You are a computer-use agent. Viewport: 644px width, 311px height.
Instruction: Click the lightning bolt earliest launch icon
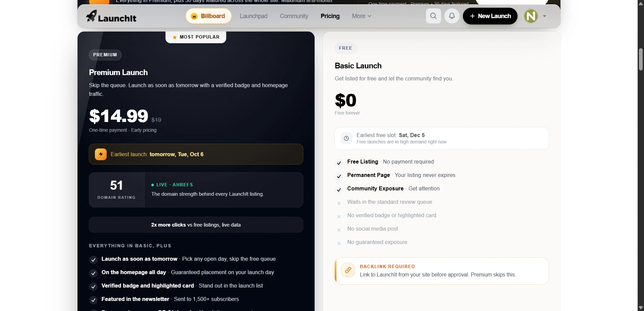(x=101, y=154)
